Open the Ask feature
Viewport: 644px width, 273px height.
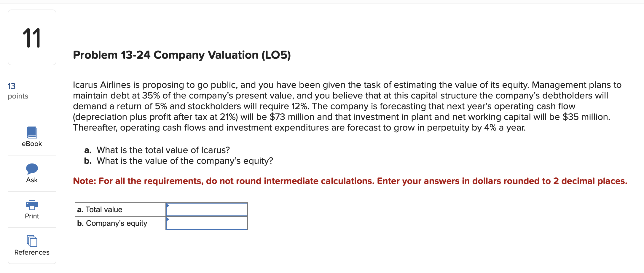click(x=31, y=174)
